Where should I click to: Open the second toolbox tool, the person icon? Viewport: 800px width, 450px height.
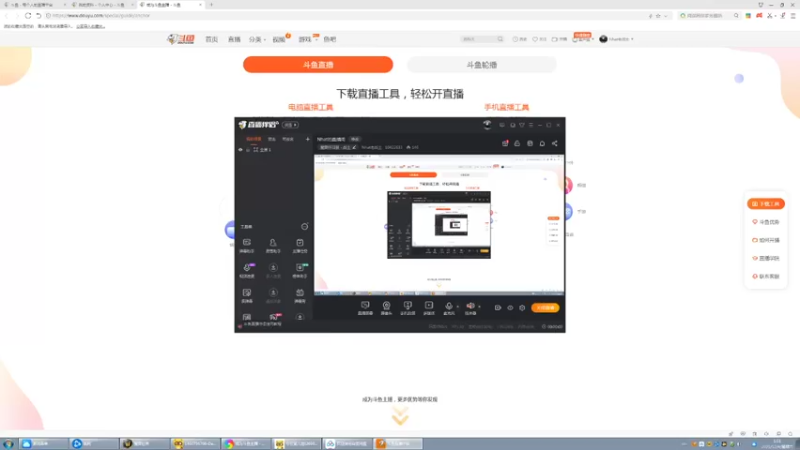(273, 245)
